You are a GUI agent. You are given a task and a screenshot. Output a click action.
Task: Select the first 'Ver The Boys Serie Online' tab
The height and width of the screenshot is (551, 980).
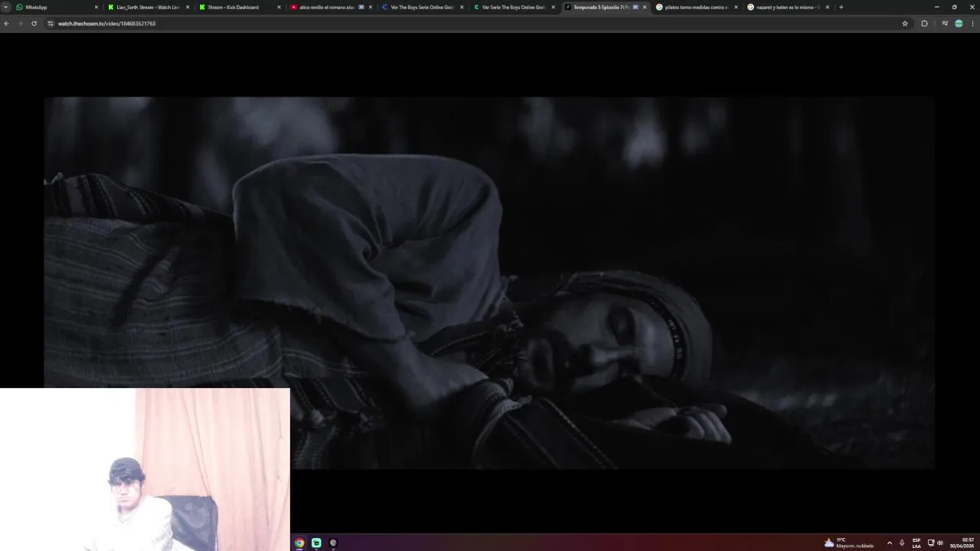[423, 7]
